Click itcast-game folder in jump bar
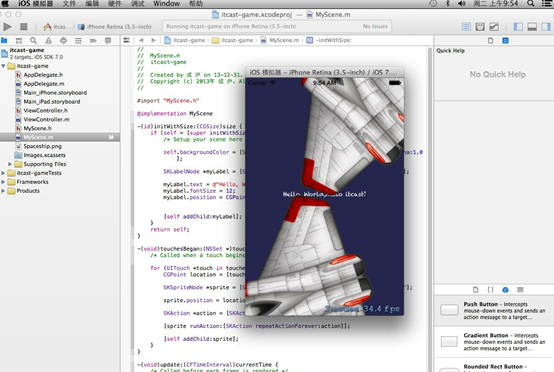This screenshot has height=372, width=554. (x=233, y=40)
